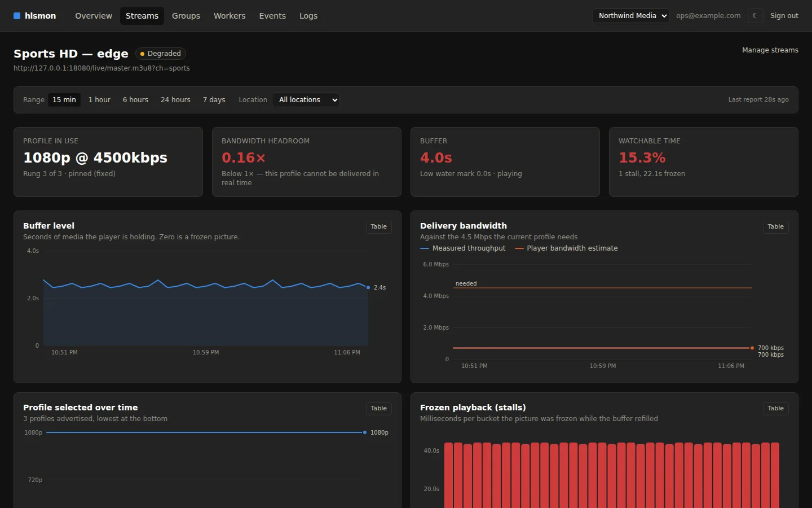This screenshot has height=508, width=812.
Task: Select the 15 min range
Action: (64, 100)
